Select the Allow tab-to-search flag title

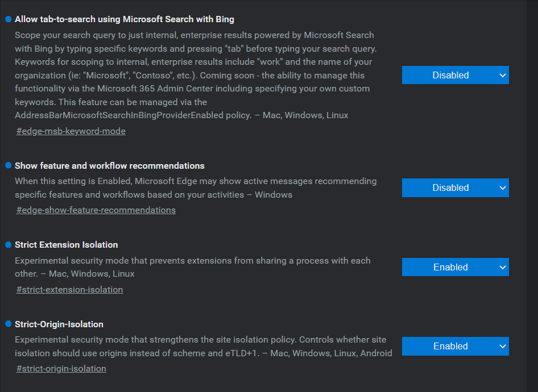124,19
